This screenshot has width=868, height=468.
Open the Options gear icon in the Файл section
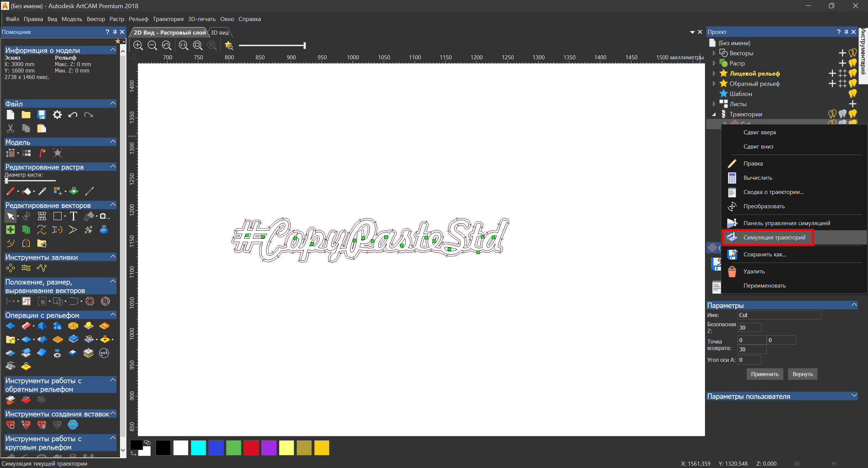(57, 115)
